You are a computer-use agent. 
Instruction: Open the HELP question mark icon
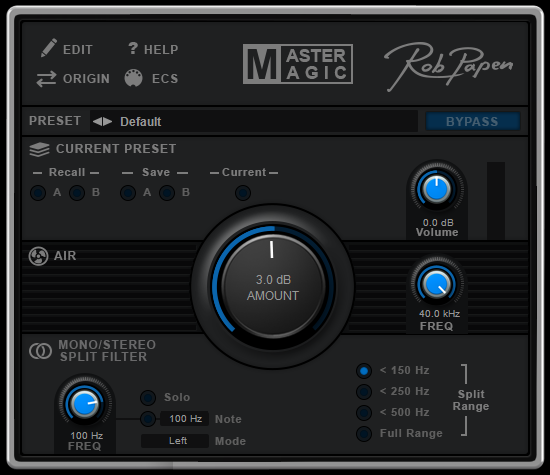click(x=133, y=48)
